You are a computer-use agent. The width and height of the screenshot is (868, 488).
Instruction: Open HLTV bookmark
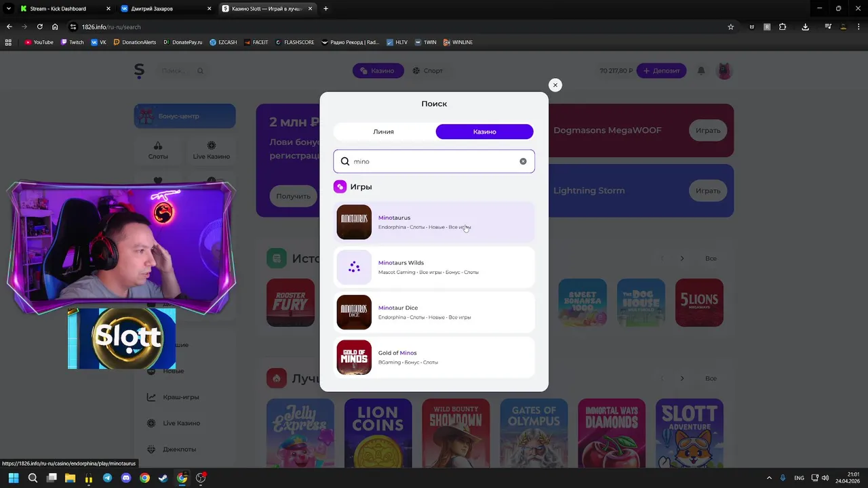click(x=397, y=42)
